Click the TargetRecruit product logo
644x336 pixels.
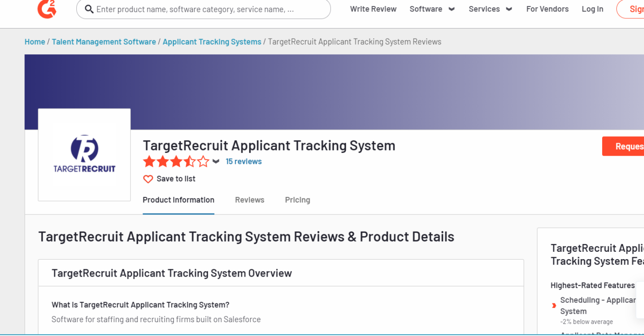tap(84, 155)
